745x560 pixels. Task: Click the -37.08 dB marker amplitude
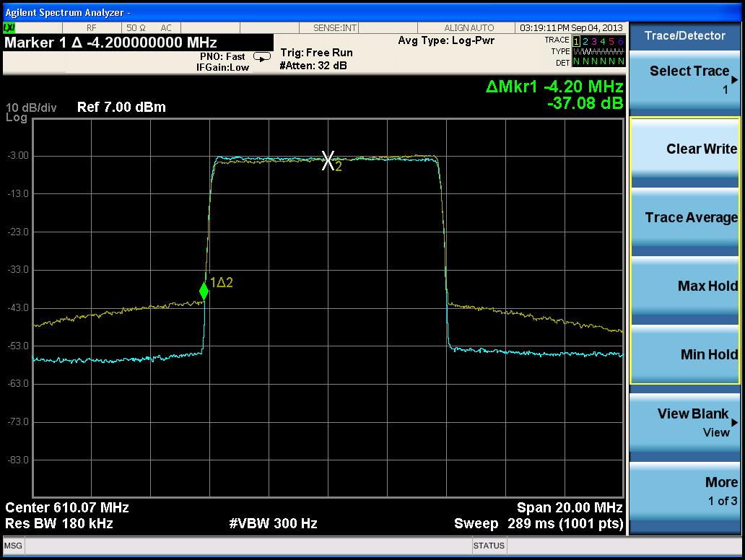[585, 102]
